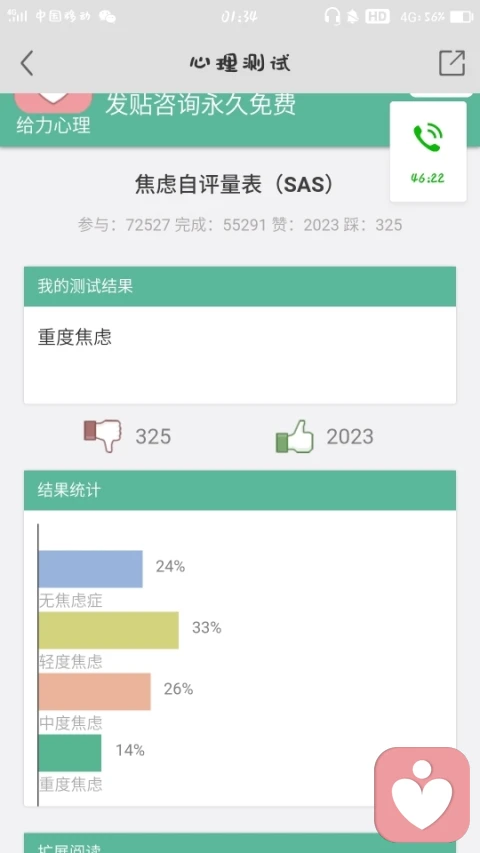The image size is (480, 853).
Task: Tap the 重度焦虑 result text
Action: [x=75, y=337]
